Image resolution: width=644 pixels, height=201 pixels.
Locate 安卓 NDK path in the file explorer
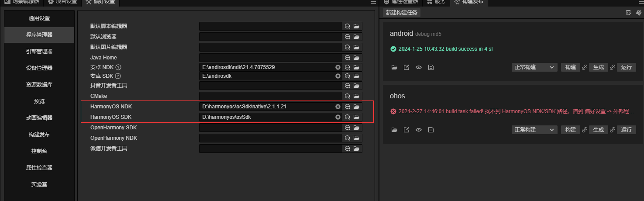[348, 67]
